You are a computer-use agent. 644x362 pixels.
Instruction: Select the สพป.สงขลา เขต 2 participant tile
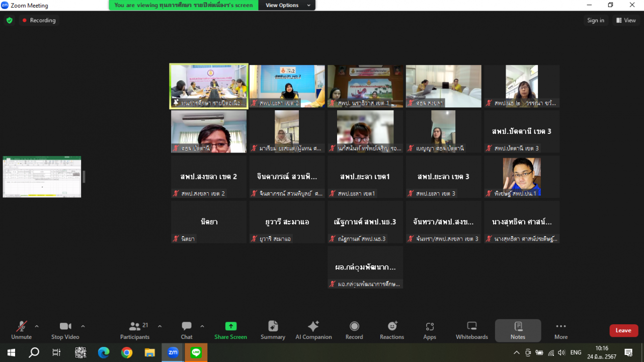coord(209,177)
